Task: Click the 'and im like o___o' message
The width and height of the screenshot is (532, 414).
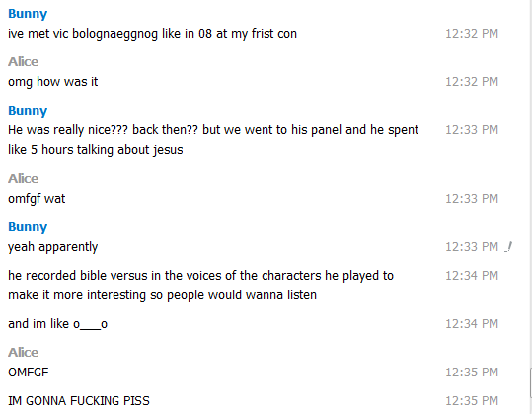Action: tap(57, 324)
